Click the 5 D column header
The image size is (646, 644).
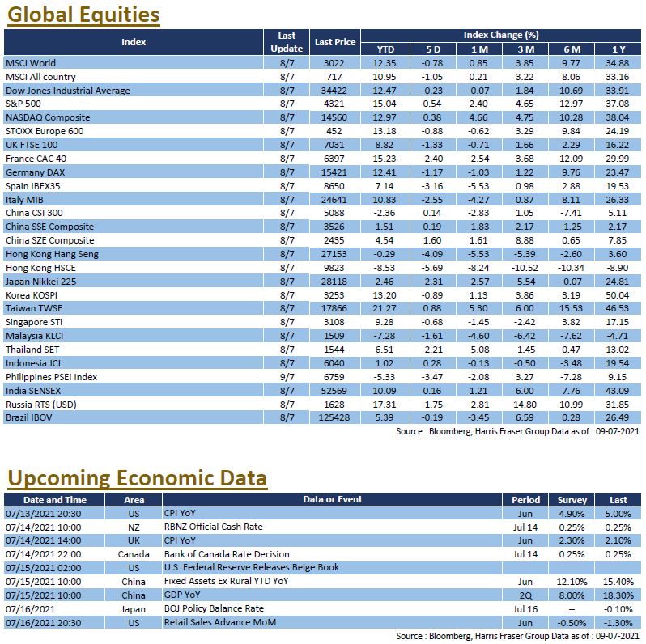(433, 49)
